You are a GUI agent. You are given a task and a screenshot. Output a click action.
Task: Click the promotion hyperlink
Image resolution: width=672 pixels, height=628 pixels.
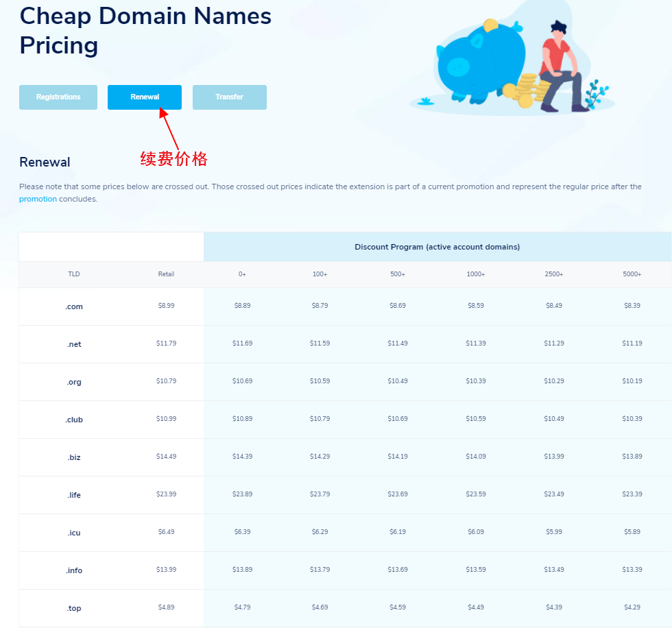pos(38,199)
